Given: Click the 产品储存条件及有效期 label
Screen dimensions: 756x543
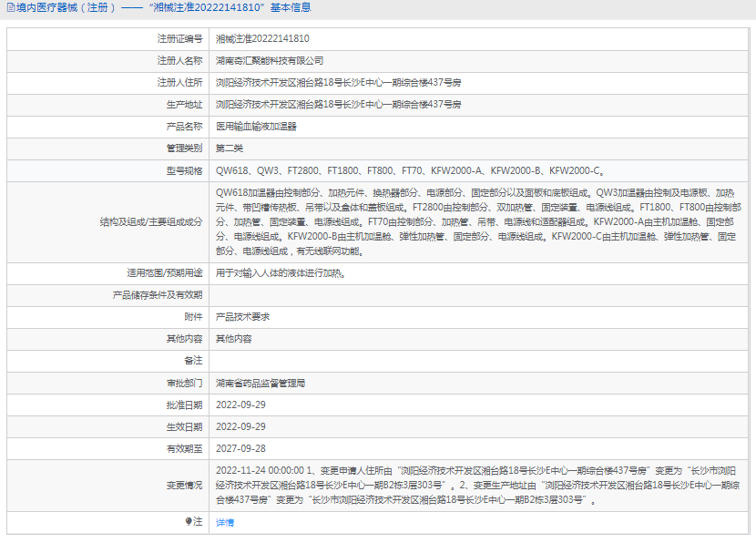Looking at the screenshot, I should coord(158,295).
